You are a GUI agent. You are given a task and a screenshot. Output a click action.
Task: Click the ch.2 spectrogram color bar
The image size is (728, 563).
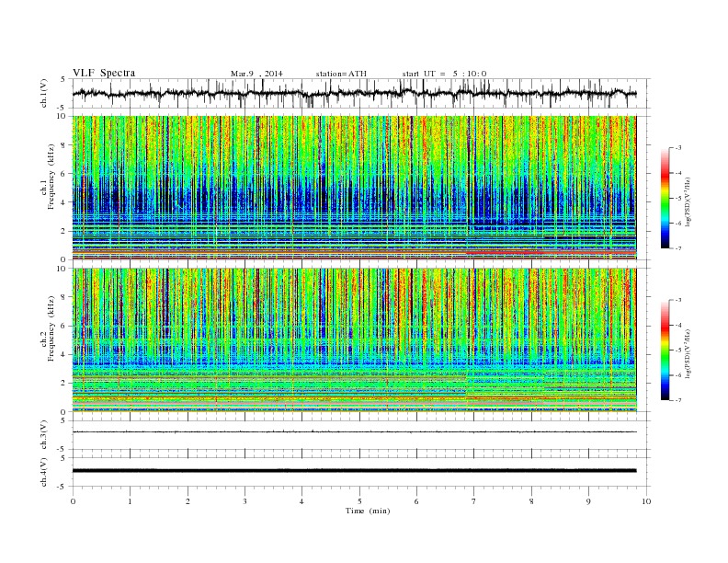click(x=665, y=350)
